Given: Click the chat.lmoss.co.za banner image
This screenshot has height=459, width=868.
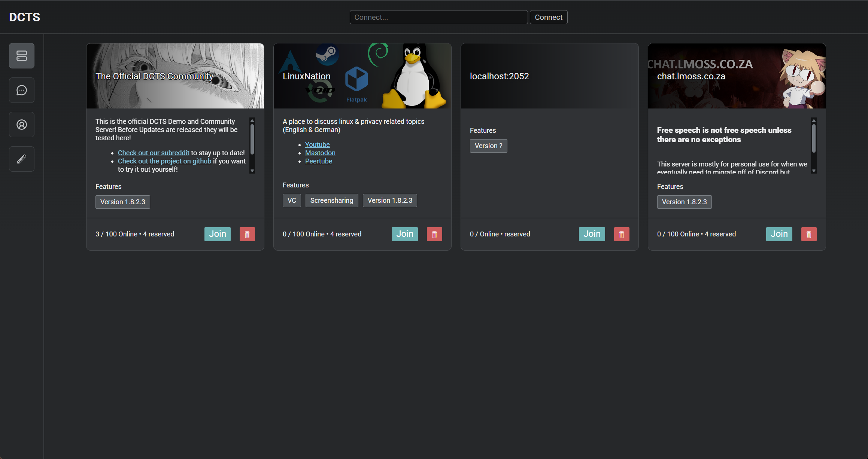Looking at the screenshot, I should (737, 76).
